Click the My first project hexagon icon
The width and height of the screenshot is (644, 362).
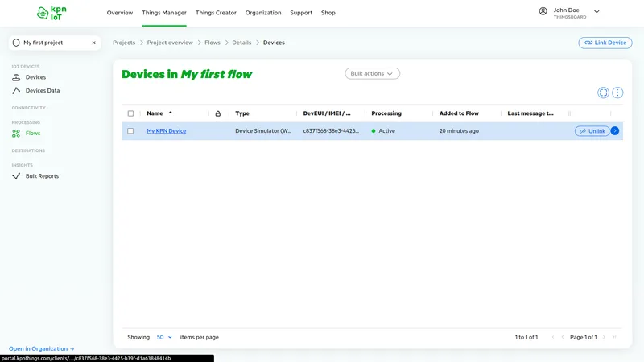16,43
